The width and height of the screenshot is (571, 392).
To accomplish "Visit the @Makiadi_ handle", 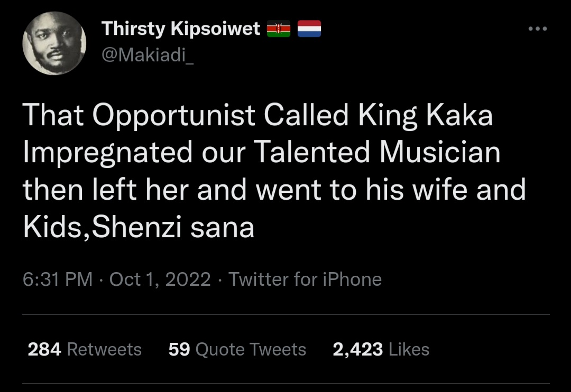I will pos(148,55).
